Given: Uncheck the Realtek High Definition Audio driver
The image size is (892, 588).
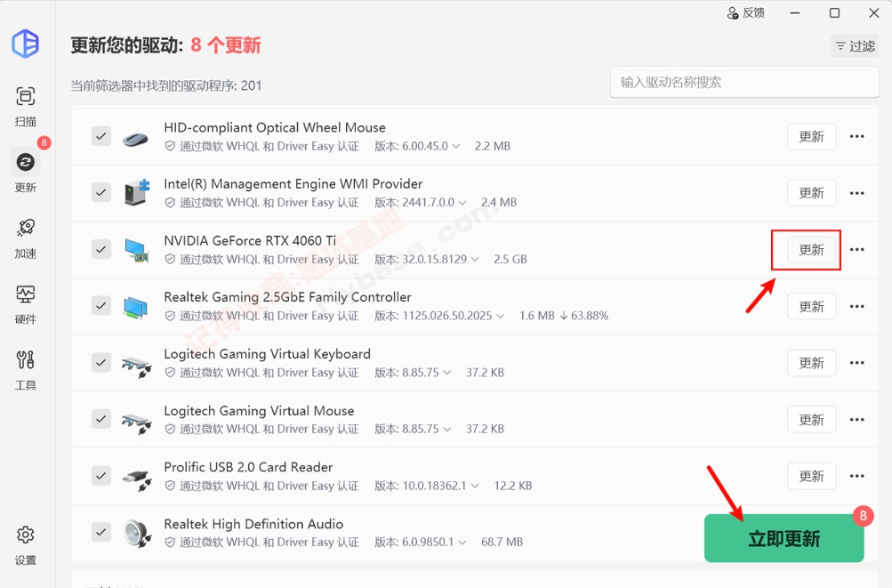Looking at the screenshot, I should 100,532.
